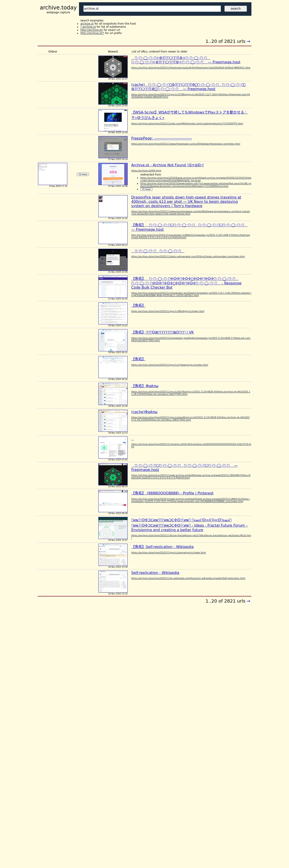
Task: Open the en.wikipedia.org Self-replication URL link
Action: [x=188, y=578]
